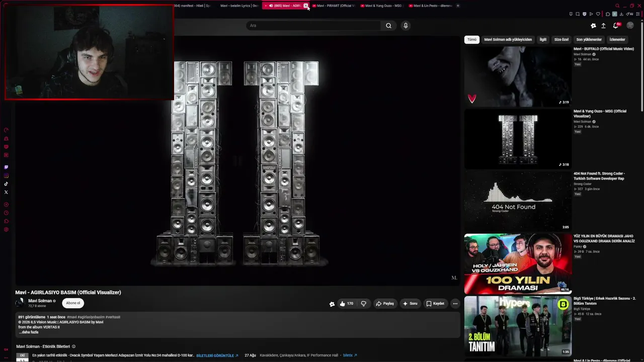Image resolution: width=644 pixels, height=362 pixels.
Task: Open the new tab plus button
Action: pos(458,6)
